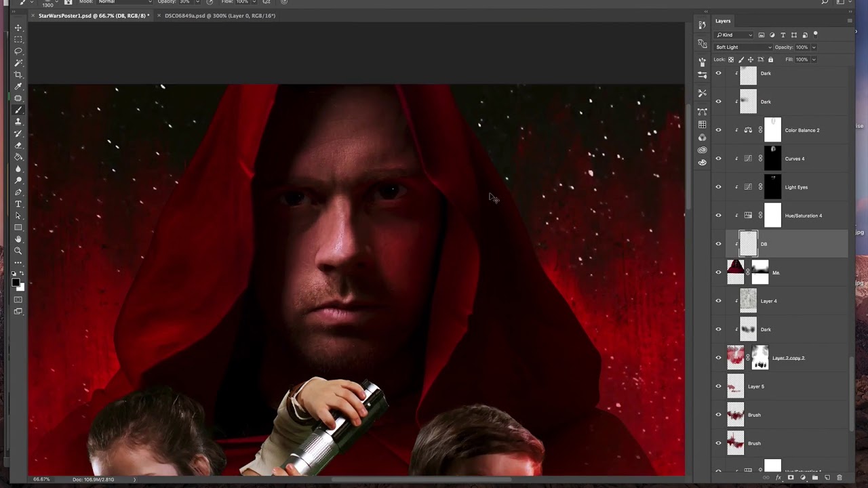Select the Light Eyes layer name

tap(796, 187)
